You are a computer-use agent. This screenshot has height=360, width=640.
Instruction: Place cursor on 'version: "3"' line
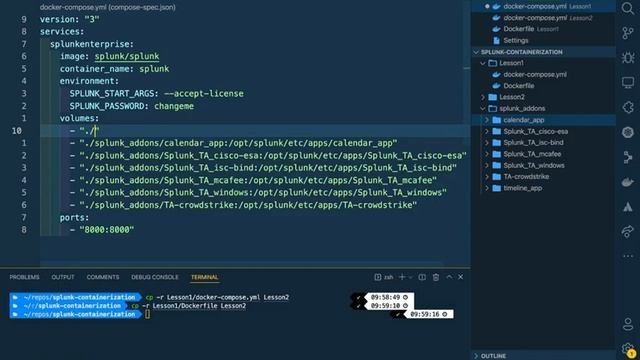click(69, 19)
